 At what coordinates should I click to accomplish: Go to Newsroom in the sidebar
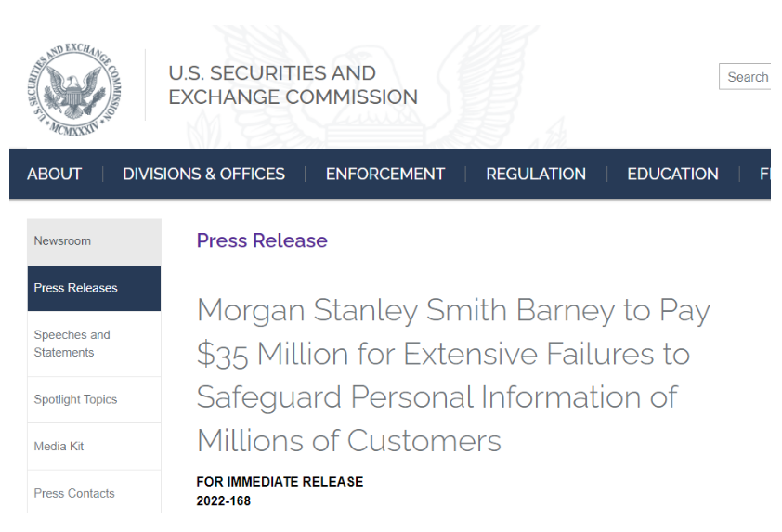pos(94,241)
